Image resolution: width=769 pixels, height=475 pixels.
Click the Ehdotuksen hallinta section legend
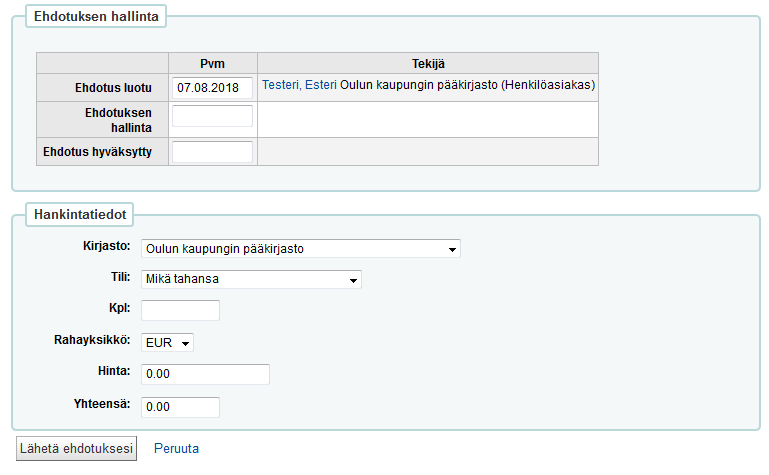[x=96, y=16]
